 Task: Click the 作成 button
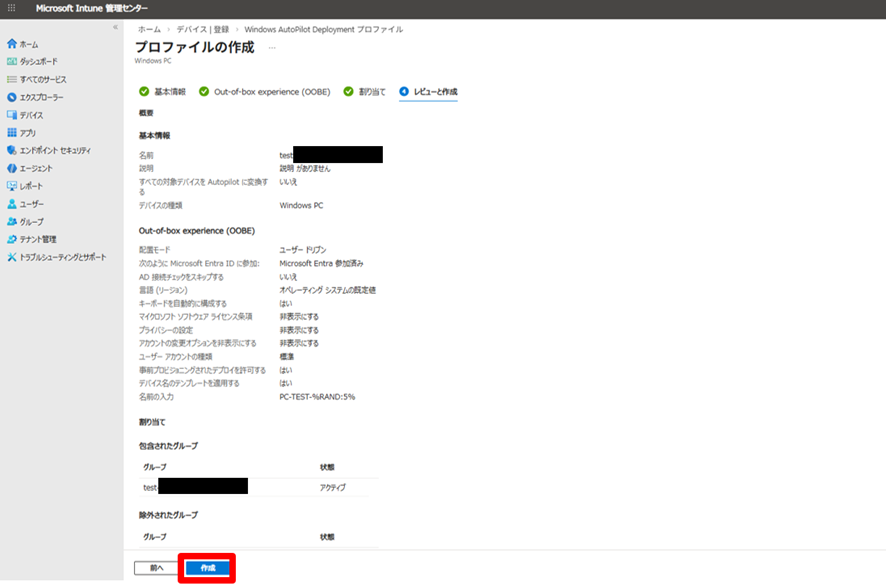pyautogui.click(x=207, y=568)
